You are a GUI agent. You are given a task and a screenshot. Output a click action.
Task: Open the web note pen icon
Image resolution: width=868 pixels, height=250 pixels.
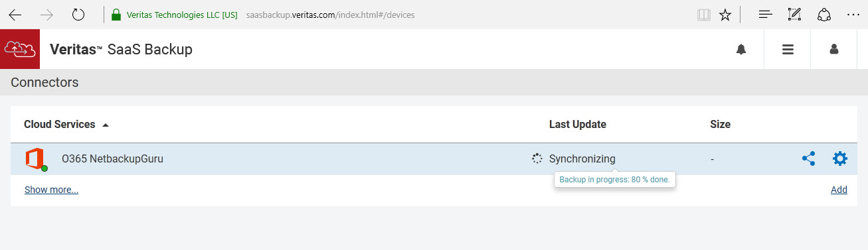pos(794,15)
